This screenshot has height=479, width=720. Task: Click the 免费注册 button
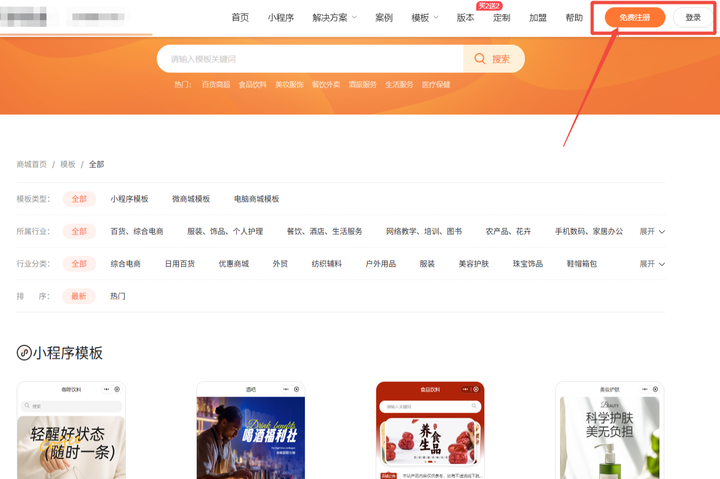[635, 17]
